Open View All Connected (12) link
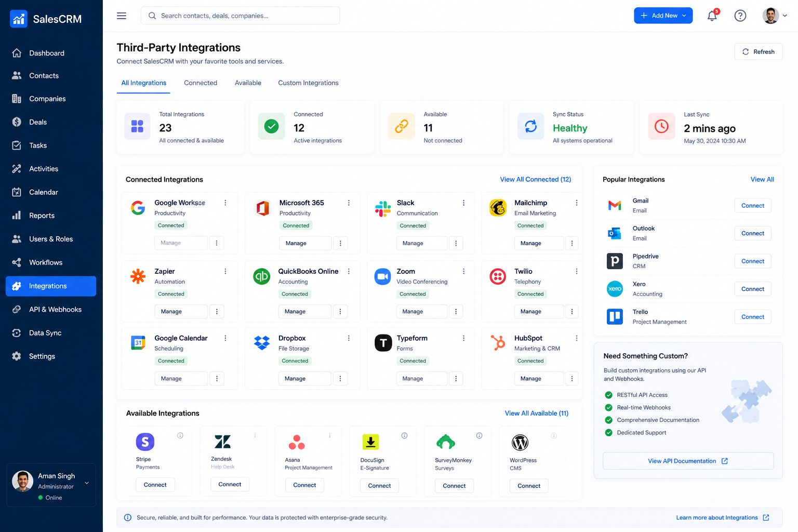This screenshot has height=532, width=798. 536,180
